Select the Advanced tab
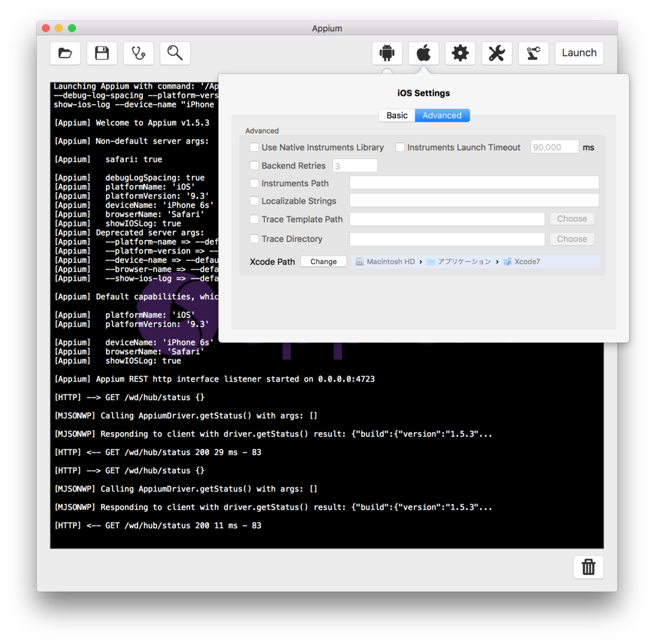Viewport: 654px width, 644px height. 442,116
